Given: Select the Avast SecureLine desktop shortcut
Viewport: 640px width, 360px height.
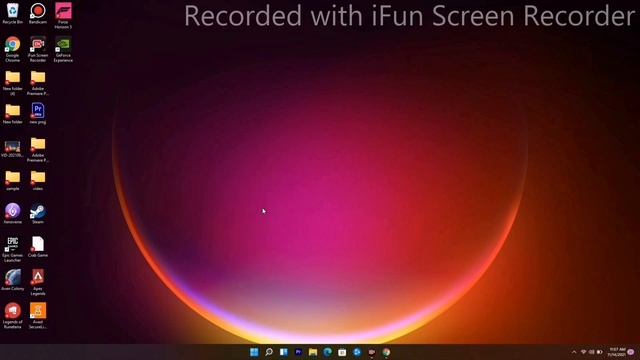Looking at the screenshot, I should pyautogui.click(x=38, y=316).
